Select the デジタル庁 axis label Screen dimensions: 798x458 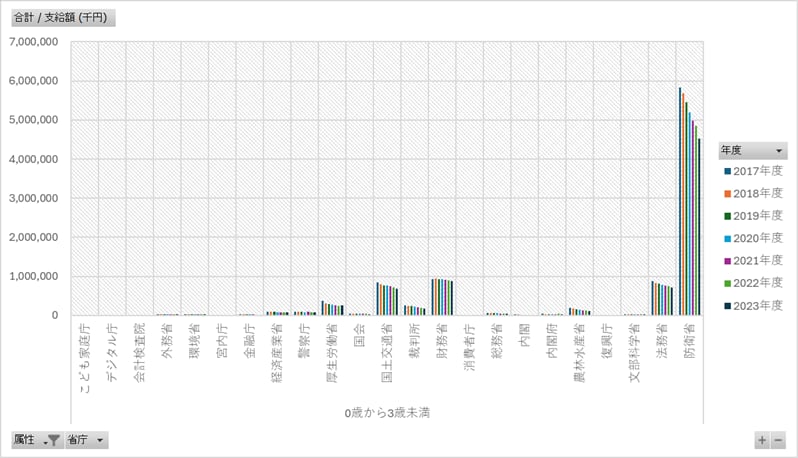tap(112, 353)
